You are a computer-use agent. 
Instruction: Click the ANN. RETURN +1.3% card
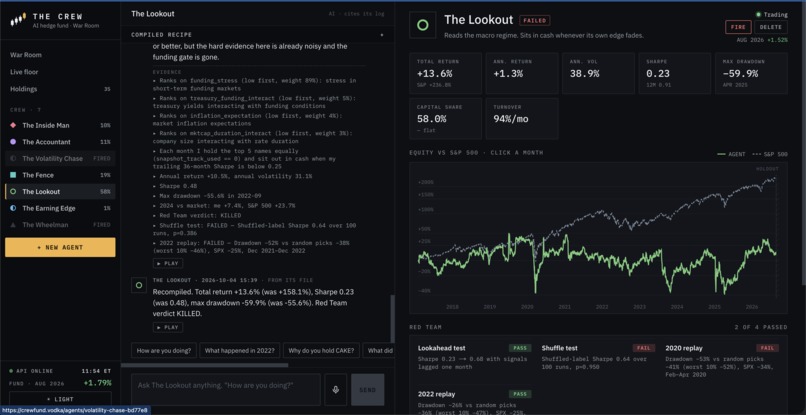tap(522, 74)
